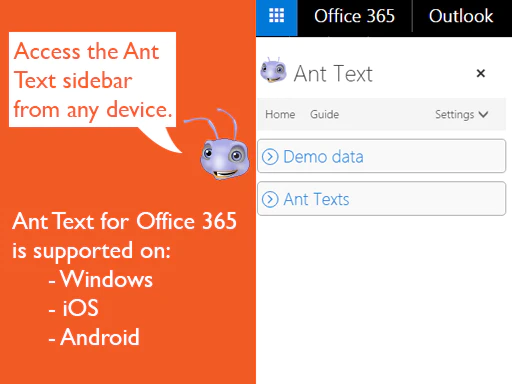Expand the Ant Texts section label
This screenshot has height=384, width=512.
click(316, 199)
